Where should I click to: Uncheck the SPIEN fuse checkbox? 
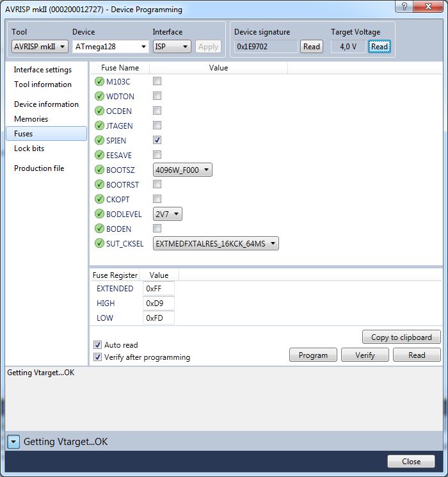click(157, 140)
